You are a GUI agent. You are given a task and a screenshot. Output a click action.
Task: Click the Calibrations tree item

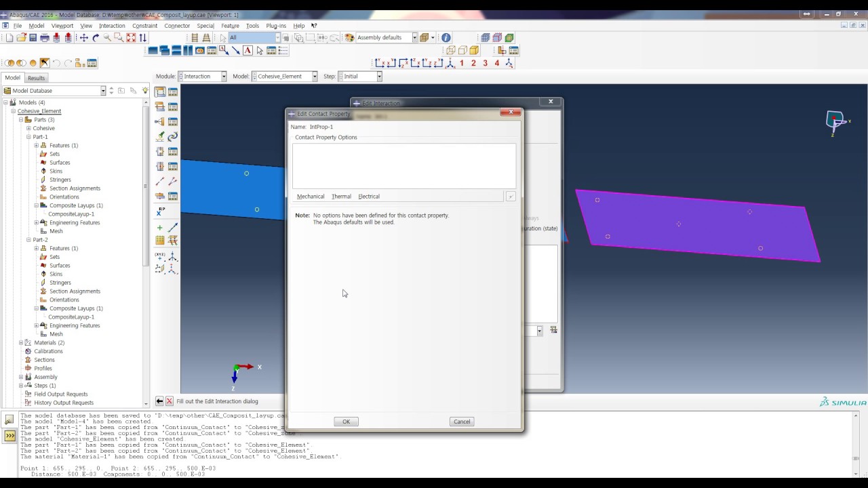point(48,351)
